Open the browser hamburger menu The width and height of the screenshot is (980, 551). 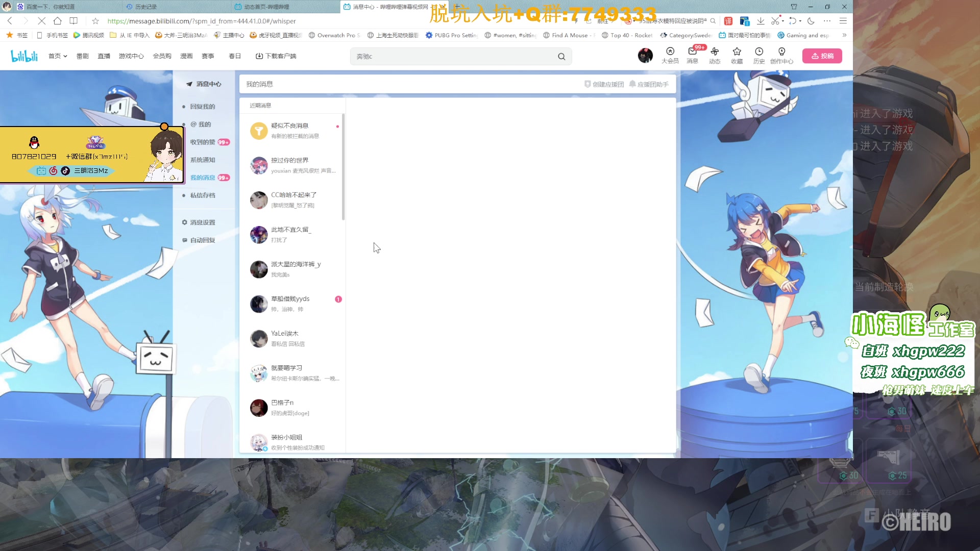[843, 21]
